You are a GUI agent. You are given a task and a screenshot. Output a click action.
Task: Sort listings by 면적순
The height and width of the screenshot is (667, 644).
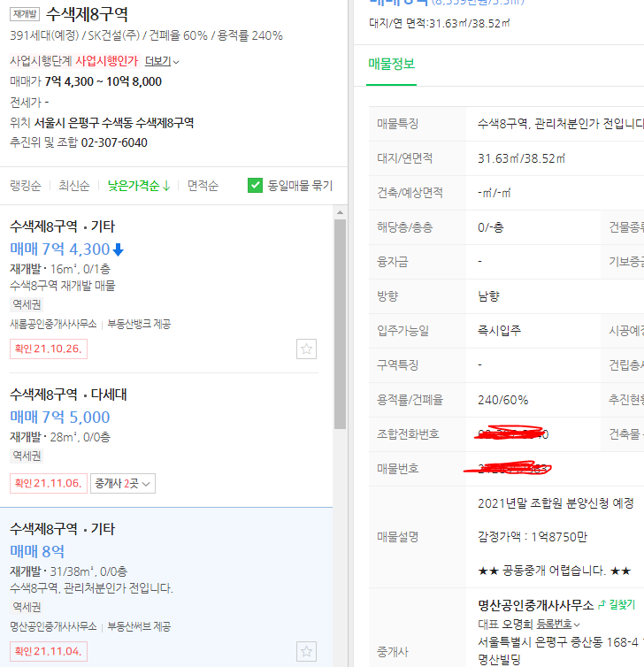click(203, 186)
